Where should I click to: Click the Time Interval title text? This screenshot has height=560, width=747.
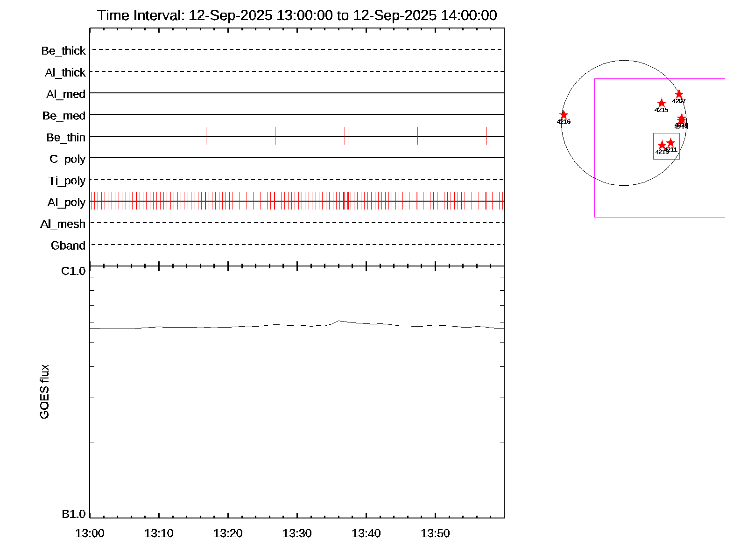297,15
